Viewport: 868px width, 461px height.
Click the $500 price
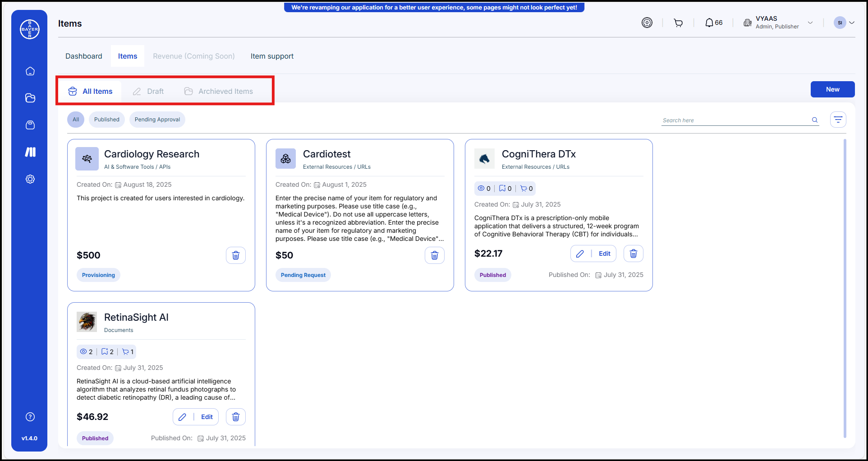pyautogui.click(x=88, y=255)
